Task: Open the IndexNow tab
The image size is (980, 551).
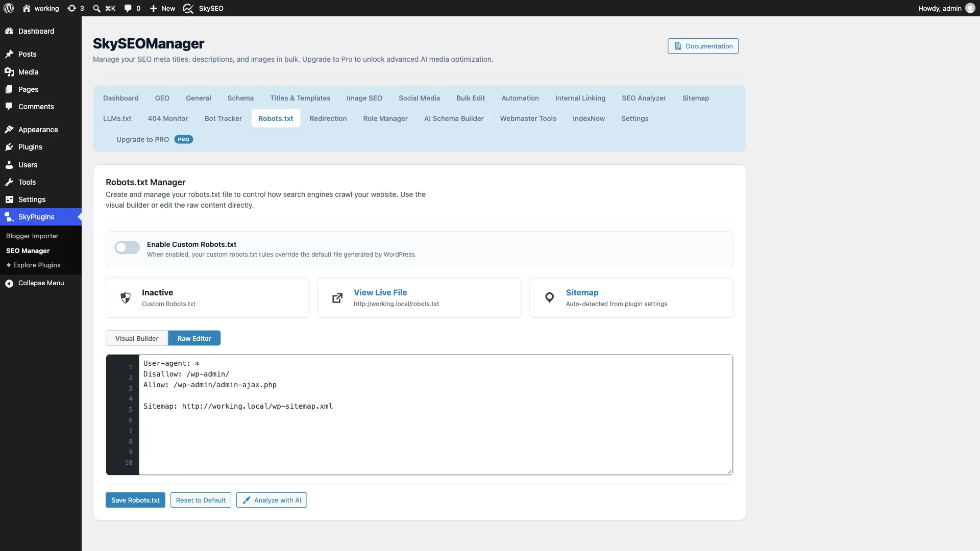Action: (x=589, y=118)
